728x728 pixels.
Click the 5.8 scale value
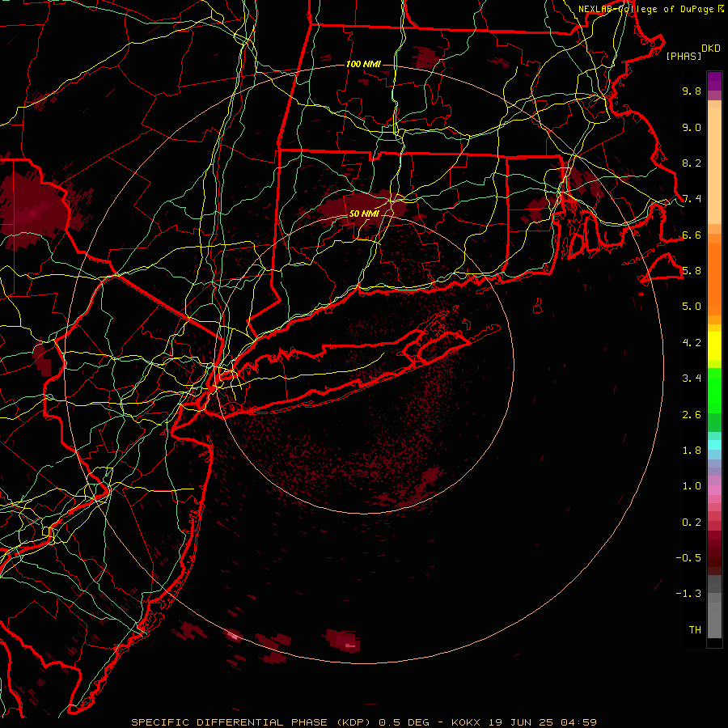coord(692,271)
